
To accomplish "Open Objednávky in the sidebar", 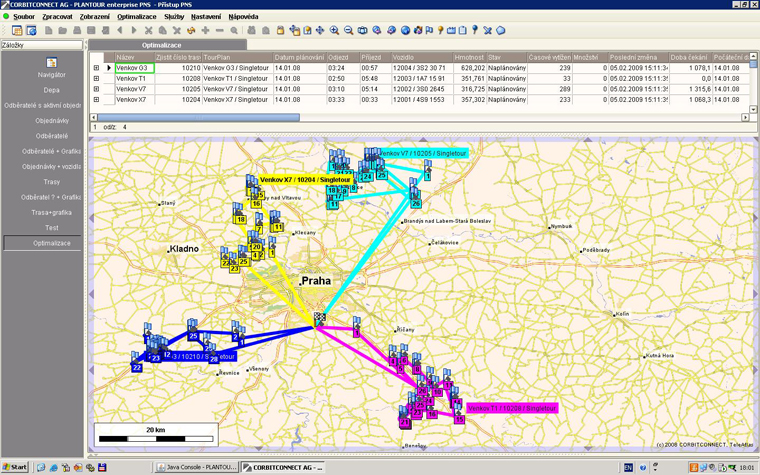I will point(52,121).
